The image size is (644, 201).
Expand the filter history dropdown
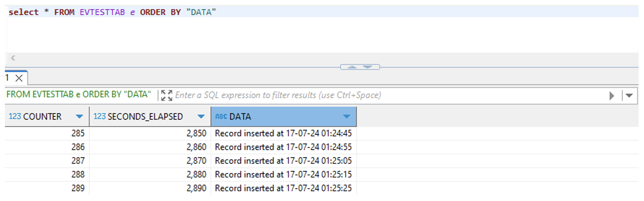pyautogui.click(x=629, y=96)
